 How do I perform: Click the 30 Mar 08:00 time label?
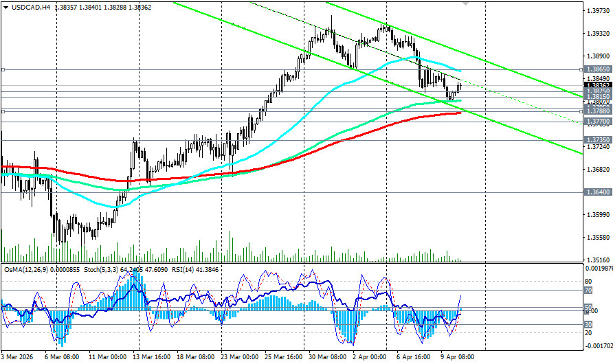coord(328,358)
